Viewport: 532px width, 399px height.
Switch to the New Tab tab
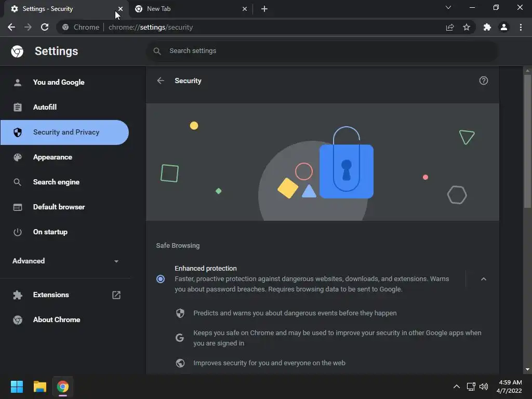(191, 9)
